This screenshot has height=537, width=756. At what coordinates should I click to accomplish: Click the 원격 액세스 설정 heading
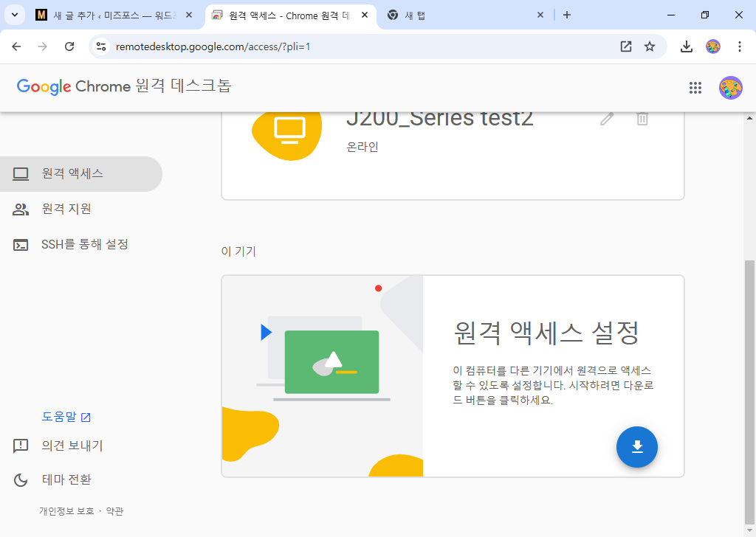(x=546, y=333)
